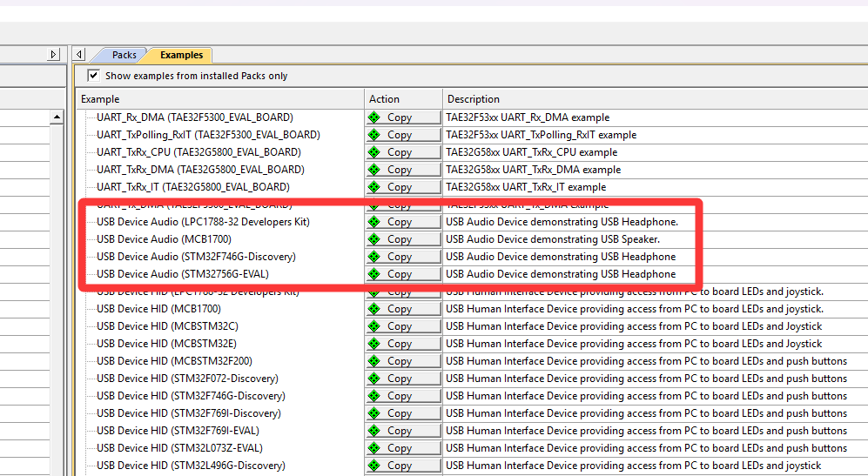This screenshot has height=476, width=868.
Task: Toggle Show examples from installed Packs only
Action: click(x=93, y=76)
